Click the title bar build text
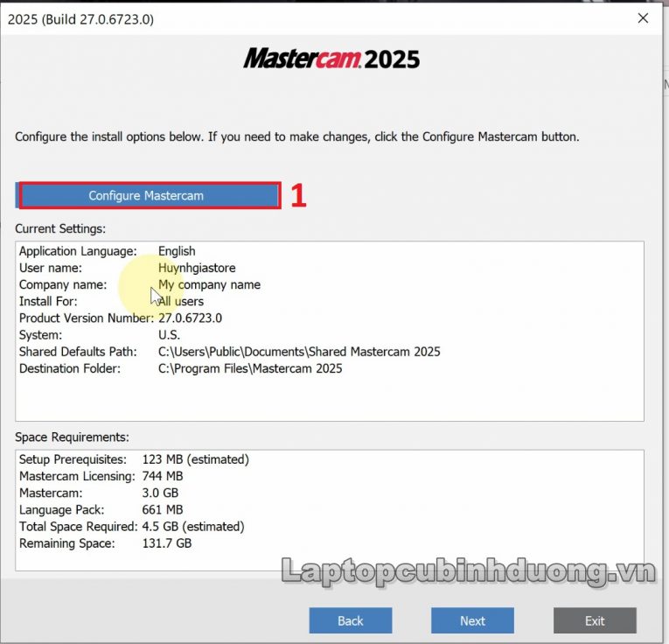Image resolution: width=669 pixels, height=644 pixels. click(80, 19)
